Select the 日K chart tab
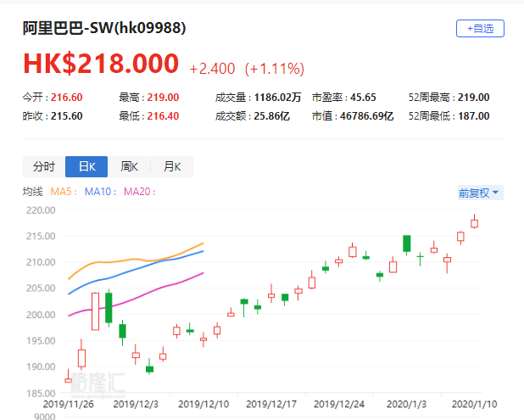Screen dimensions: 524x420 pyautogui.click(x=86, y=167)
